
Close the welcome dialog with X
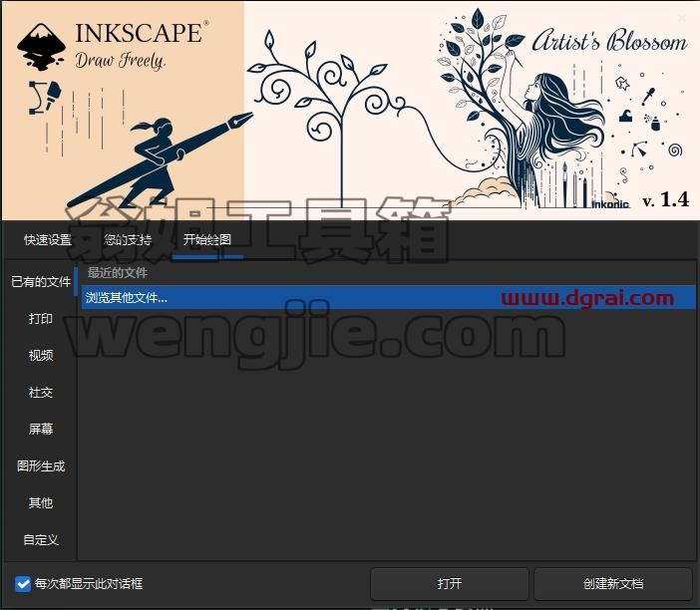682,18
